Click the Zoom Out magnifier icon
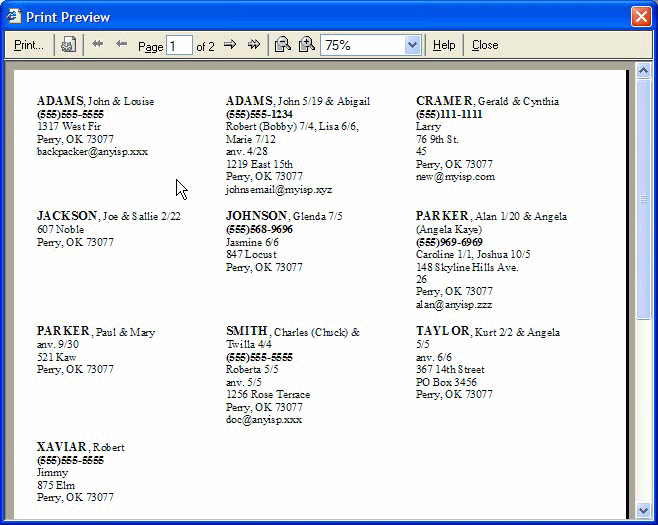The height and width of the screenshot is (525, 658). tap(283, 45)
